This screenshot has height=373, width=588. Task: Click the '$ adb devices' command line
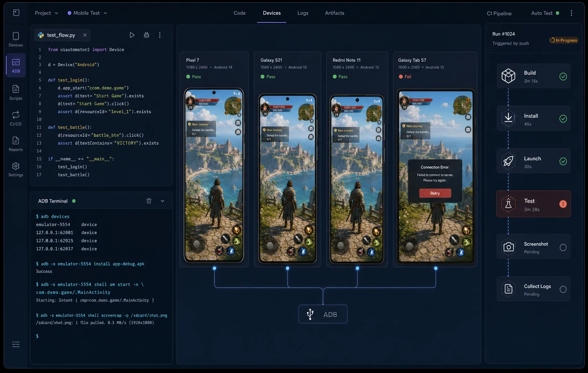click(53, 217)
